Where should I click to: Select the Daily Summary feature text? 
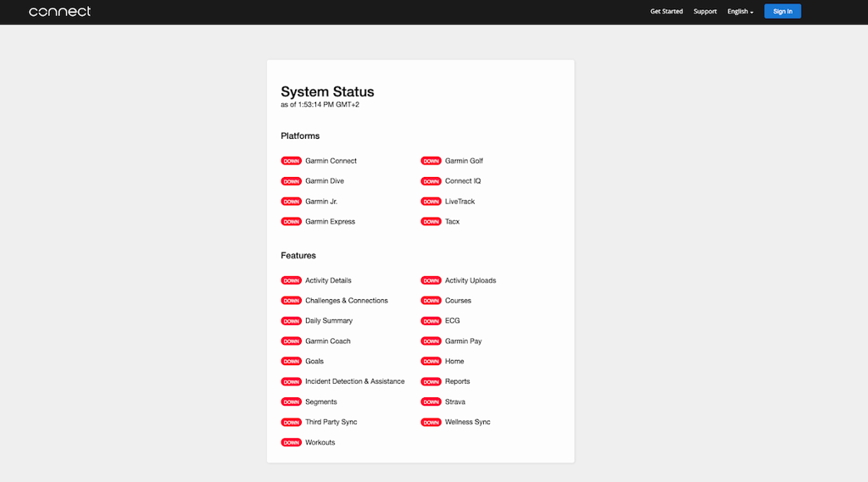(329, 321)
